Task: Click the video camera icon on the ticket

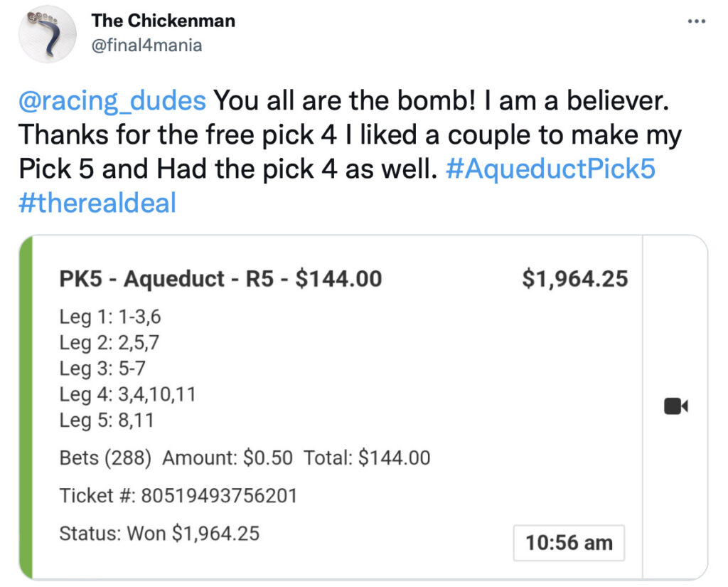Action: 675,406
